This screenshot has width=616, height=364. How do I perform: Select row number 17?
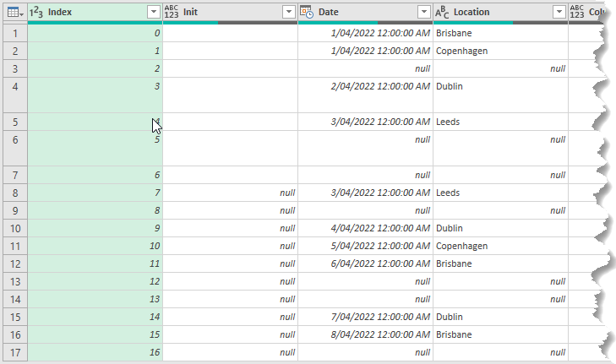point(15,352)
